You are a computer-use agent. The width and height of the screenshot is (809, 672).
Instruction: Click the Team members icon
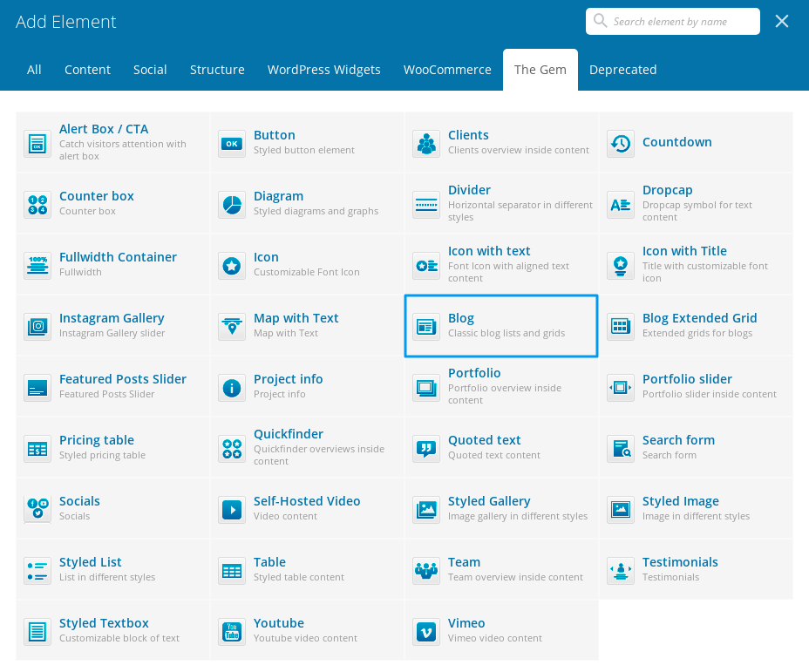[x=426, y=571]
